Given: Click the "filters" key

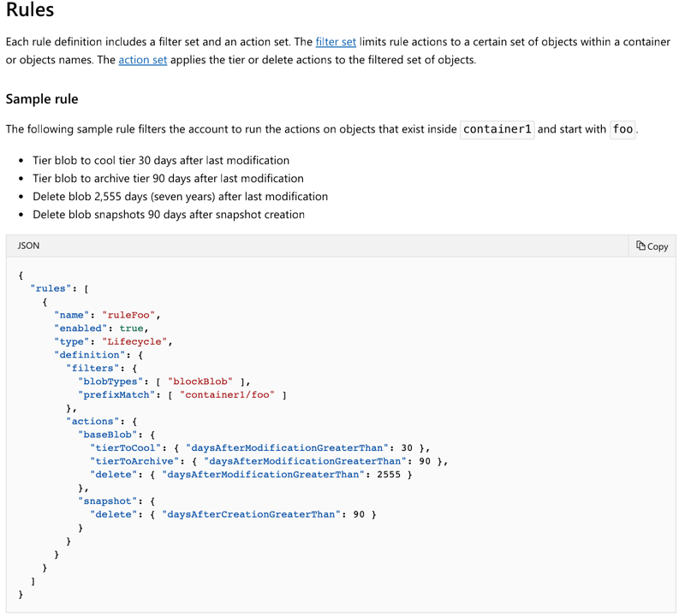Looking at the screenshot, I should click(x=92, y=369).
